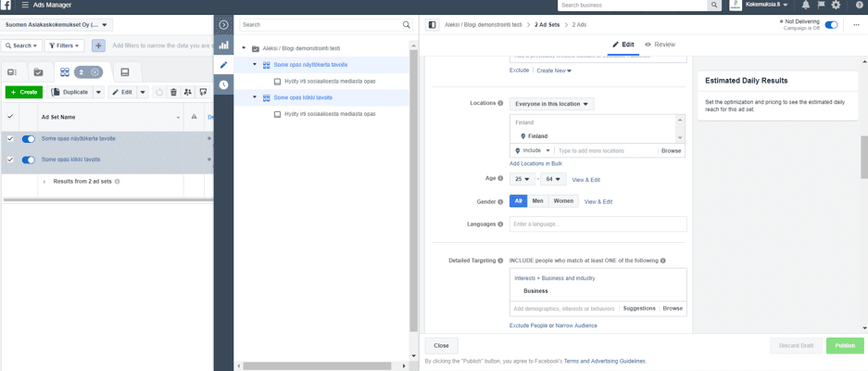Open the Edit dropdown arrow in toolbar
868x371 pixels.
point(143,92)
